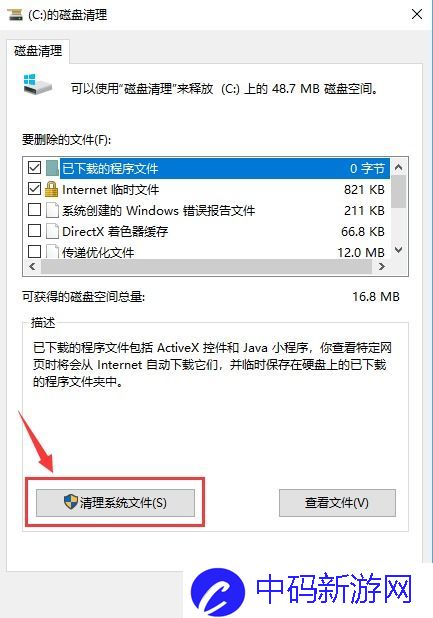Click the shield icon on 清理系统文件 button
The width and height of the screenshot is (433, 618).
point(71,502)
